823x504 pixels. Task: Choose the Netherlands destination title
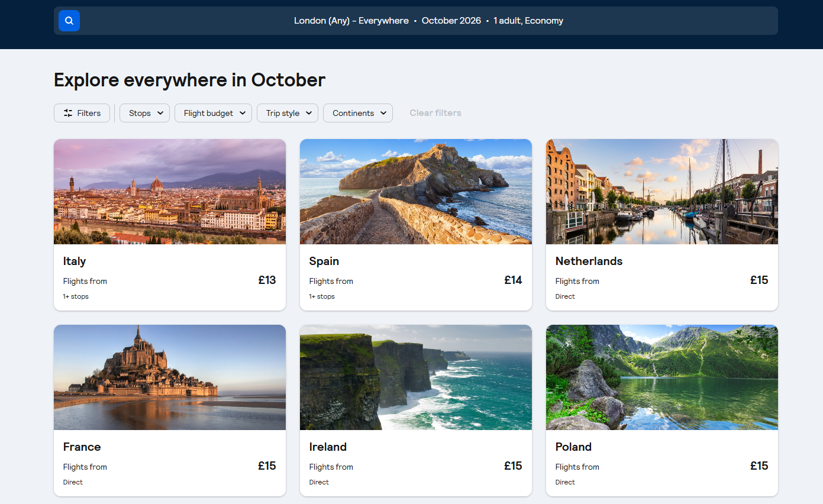click(x=589, y=261)
